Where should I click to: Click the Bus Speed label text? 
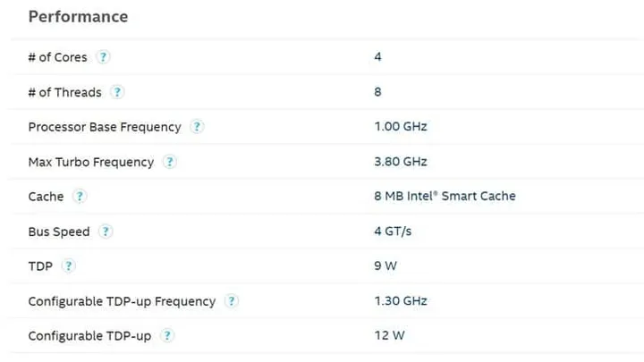(x=59, y=232)
